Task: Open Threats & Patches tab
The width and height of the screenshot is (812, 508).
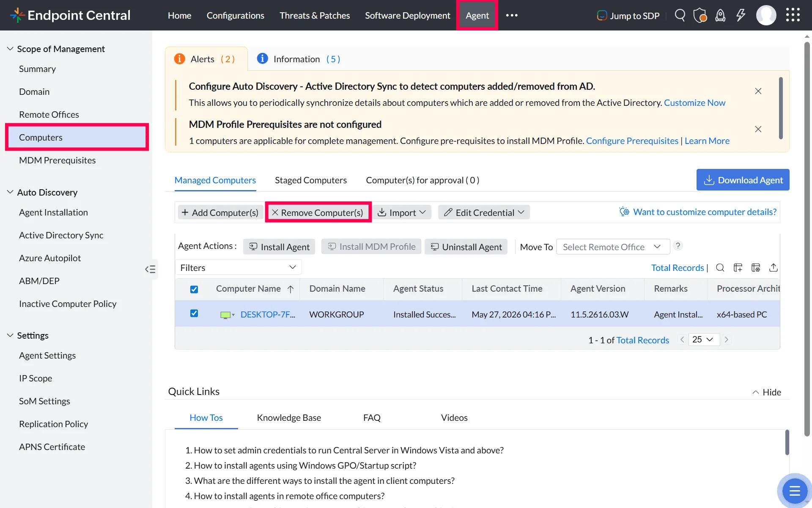Action: [x=315, y=15]
